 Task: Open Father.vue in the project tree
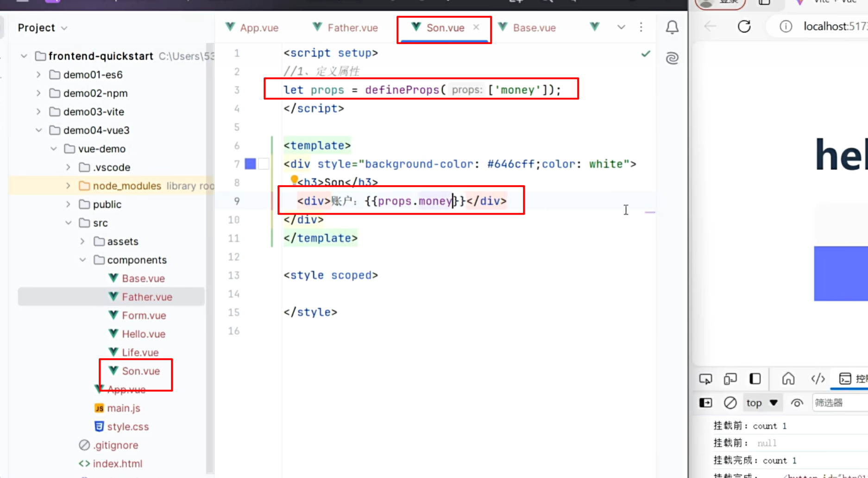140,297
